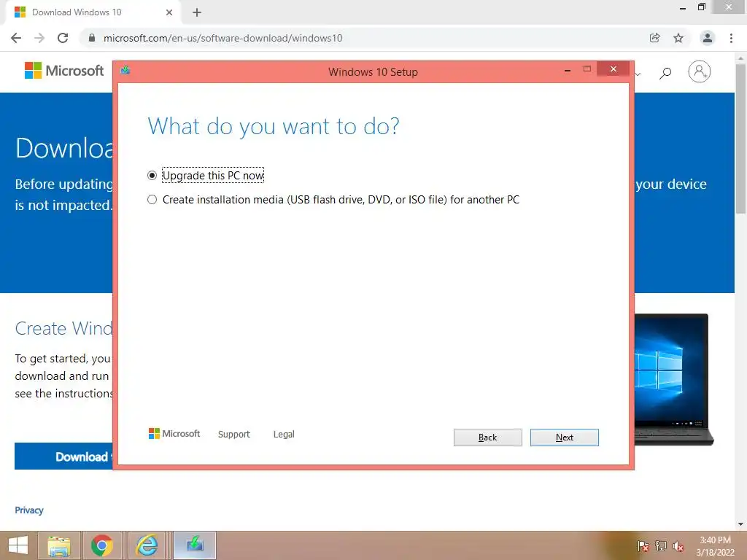The width and height of the screenshot is (747, 560).
Task: Open the Windows Start button
Action: (x=18, y=545)
